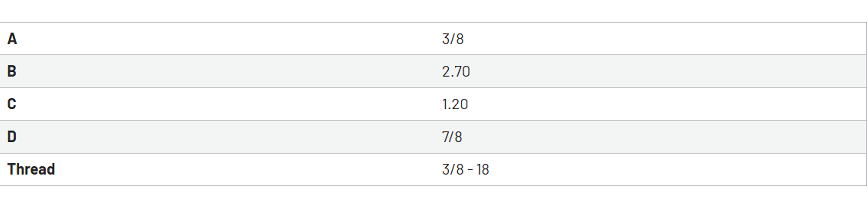Highlight the shaded row for dimension B

[433, 71]
